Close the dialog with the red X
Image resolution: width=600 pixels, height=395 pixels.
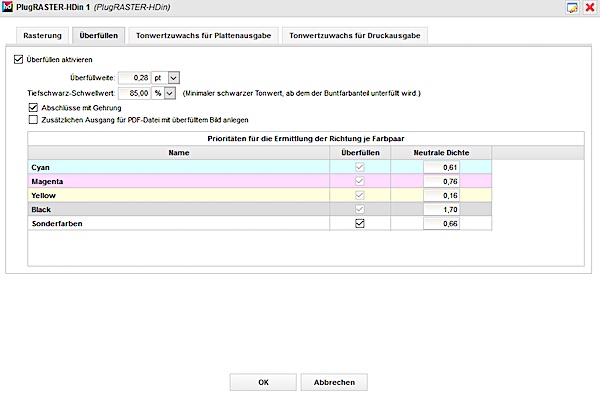click(590, 8)
